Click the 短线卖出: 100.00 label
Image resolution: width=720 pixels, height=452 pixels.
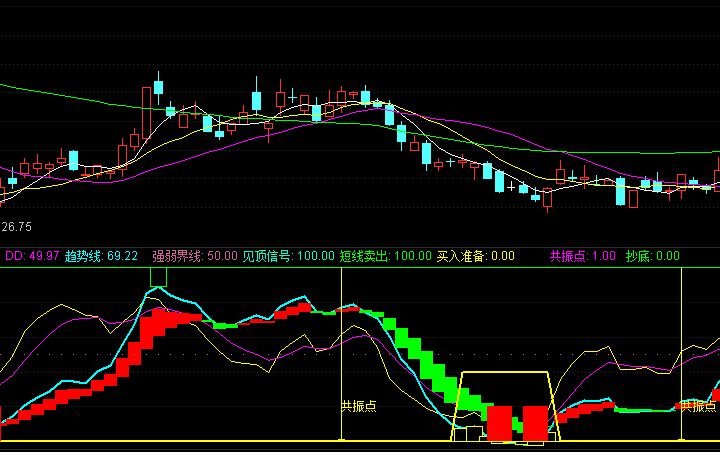pyautogui.click(x=386, y=256)
